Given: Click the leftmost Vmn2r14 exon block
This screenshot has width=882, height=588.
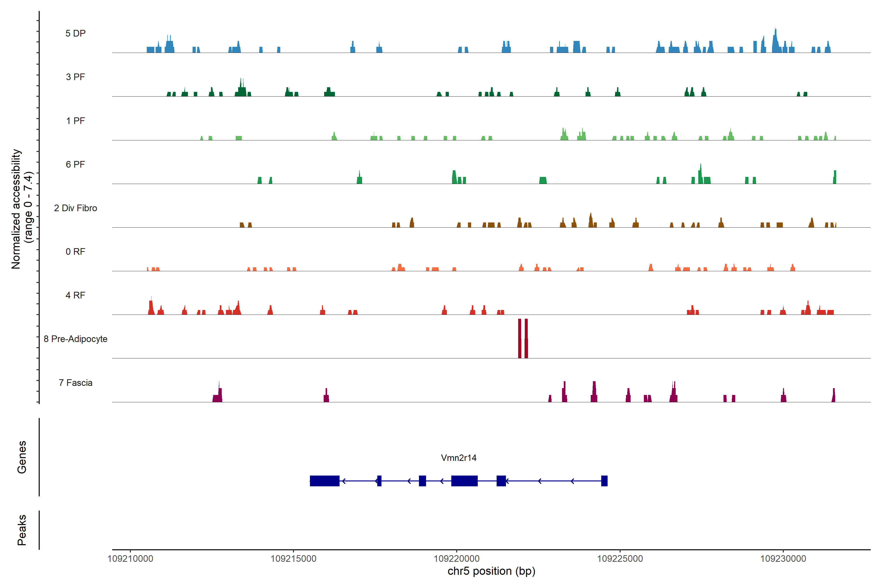Looking at the screenshot, I should click(324, 481).
